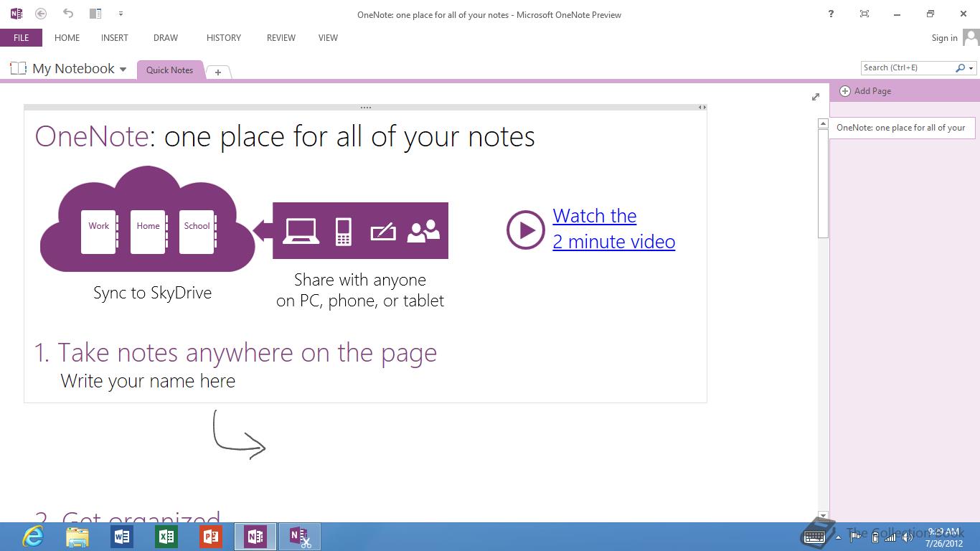980x551 pixels.
Task: Show hidden tray icons arrow
Action: [838, 537]
